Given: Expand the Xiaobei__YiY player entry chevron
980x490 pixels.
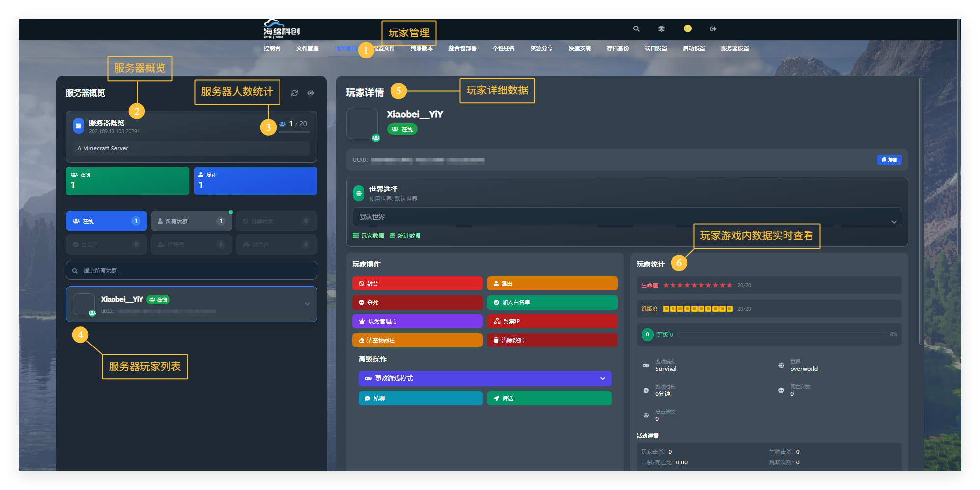Looking at the screenshot, I should [x=308, y=304].
